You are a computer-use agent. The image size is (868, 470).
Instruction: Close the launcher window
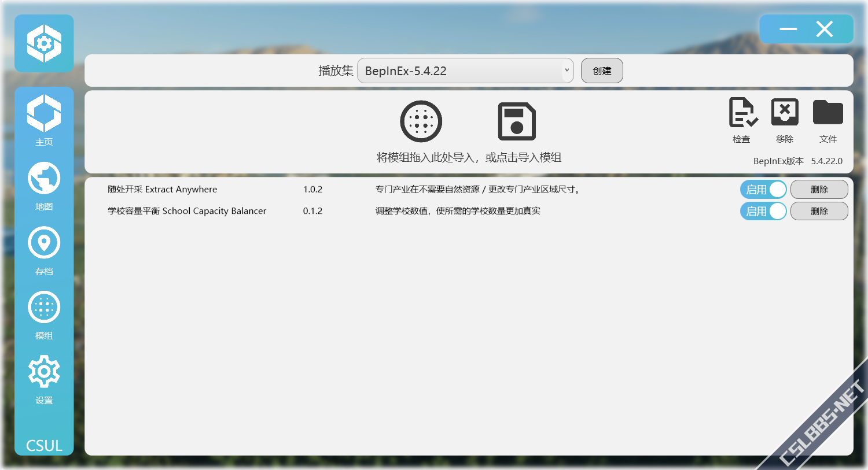click(825, 29)
